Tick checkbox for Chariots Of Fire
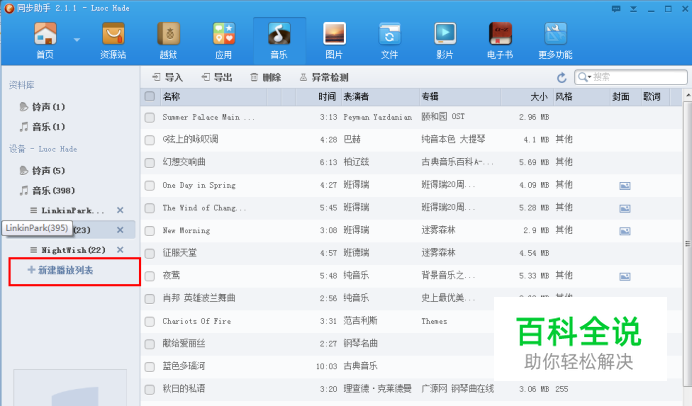This screenshot has width=692, height=406. tap(150, 321)
